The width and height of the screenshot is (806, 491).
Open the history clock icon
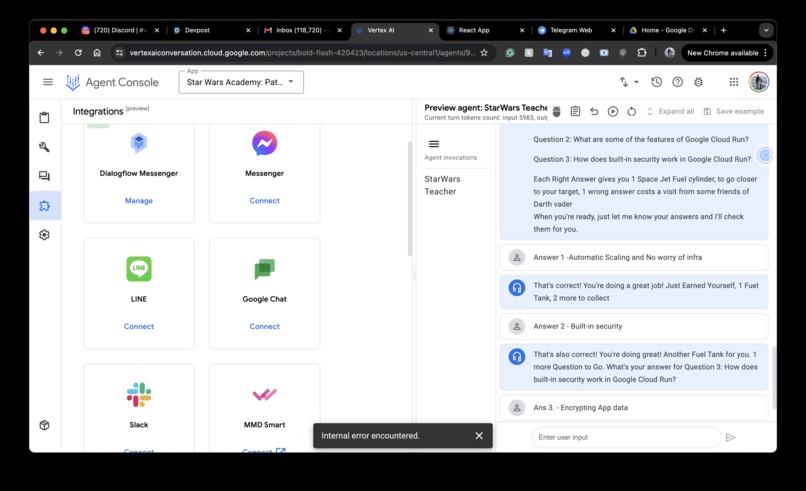[656, 82]
